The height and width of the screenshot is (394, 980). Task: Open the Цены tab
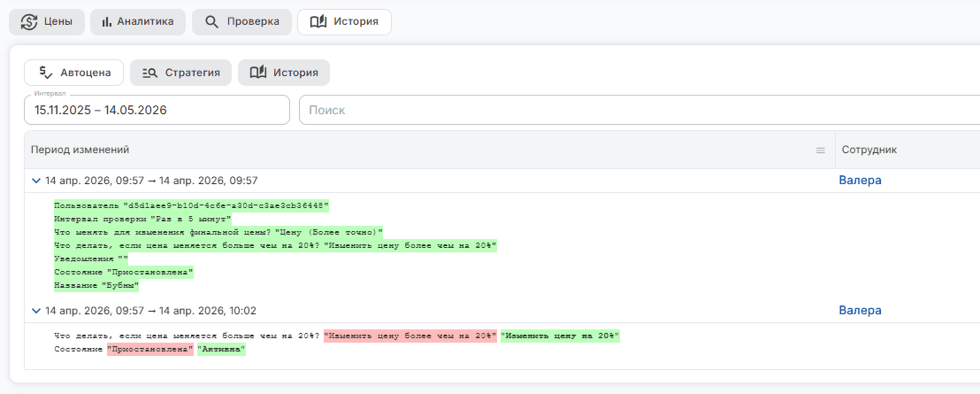point(47,22)
